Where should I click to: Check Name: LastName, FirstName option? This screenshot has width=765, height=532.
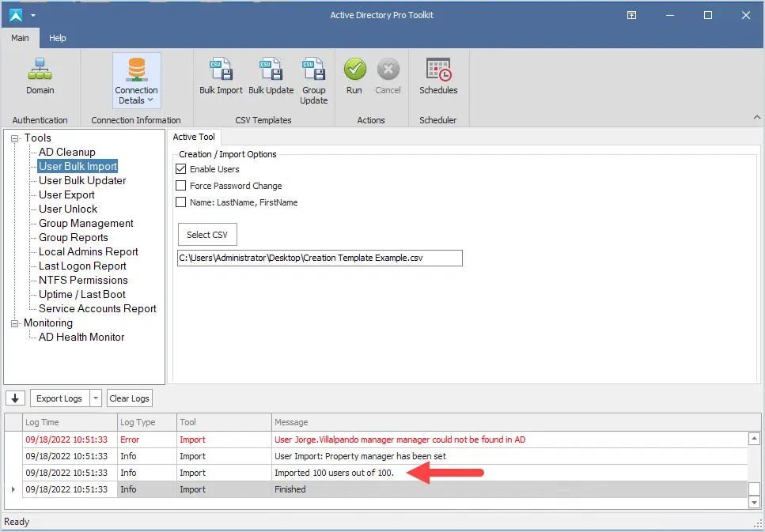pyautogui.click(x=181, y=202)
